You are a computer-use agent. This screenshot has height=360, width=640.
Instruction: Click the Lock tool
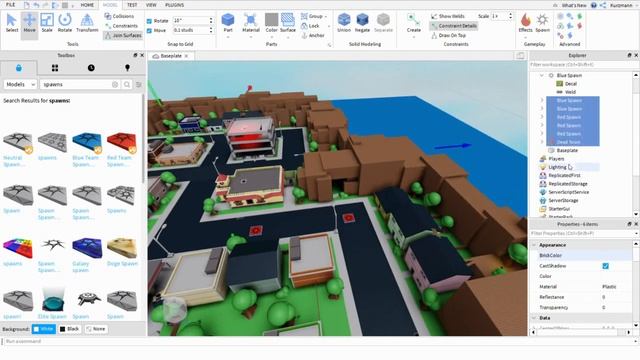310,26
